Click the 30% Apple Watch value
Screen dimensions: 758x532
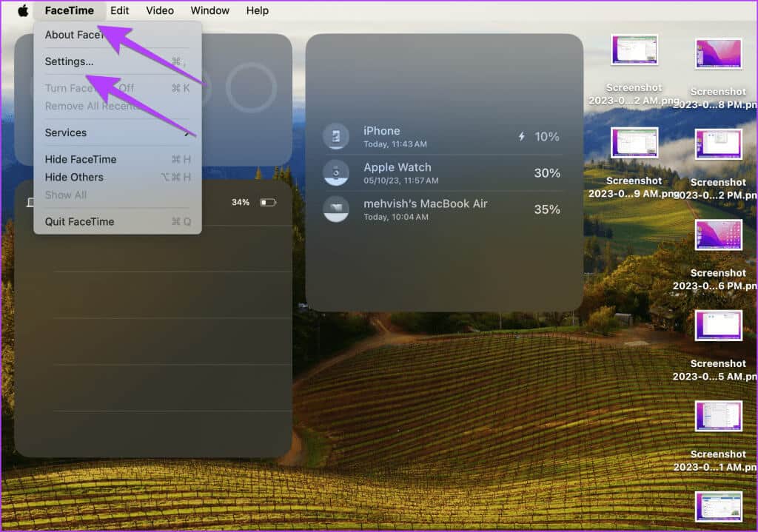pos(547,173)
